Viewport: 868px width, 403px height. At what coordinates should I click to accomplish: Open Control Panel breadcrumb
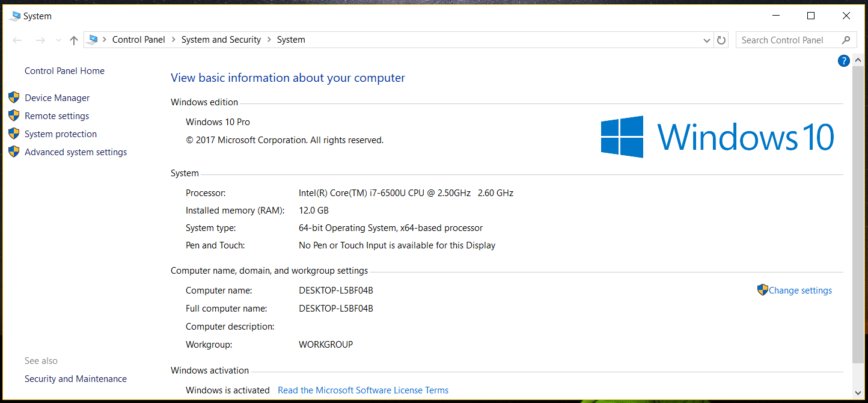pos(138,40)
